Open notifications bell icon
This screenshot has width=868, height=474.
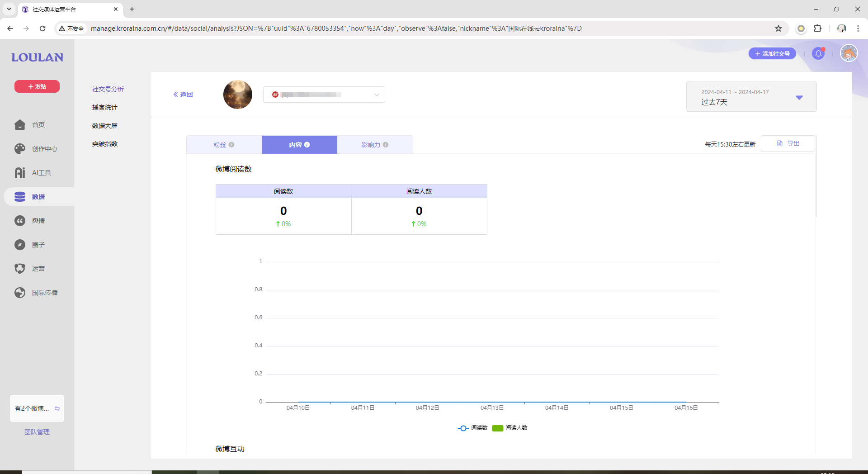click(x=818, y=53)
